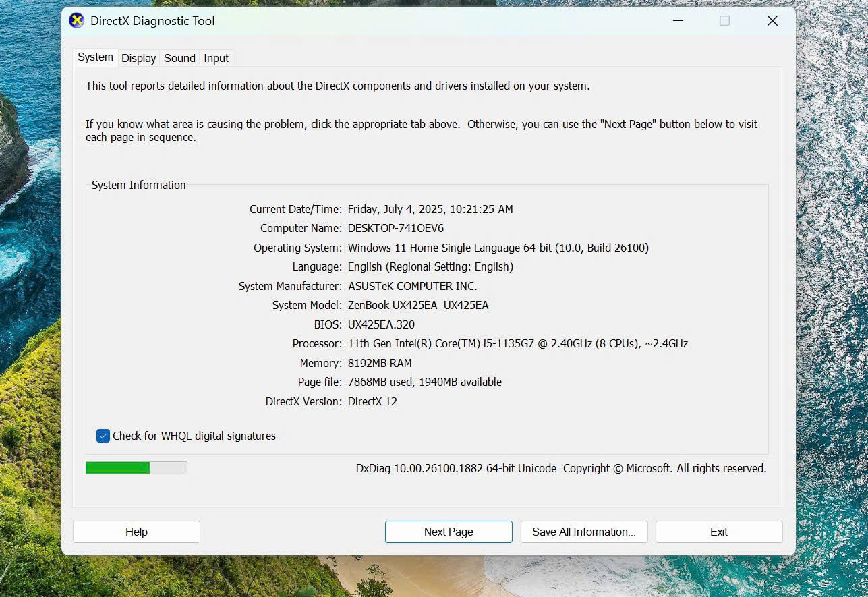Click the Current Date/Time value
The image size is (868, 597).
pos(430,209)
